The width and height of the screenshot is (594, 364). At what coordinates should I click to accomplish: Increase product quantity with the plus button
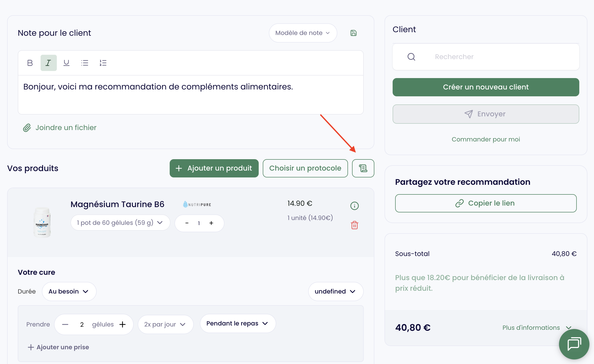211,223
